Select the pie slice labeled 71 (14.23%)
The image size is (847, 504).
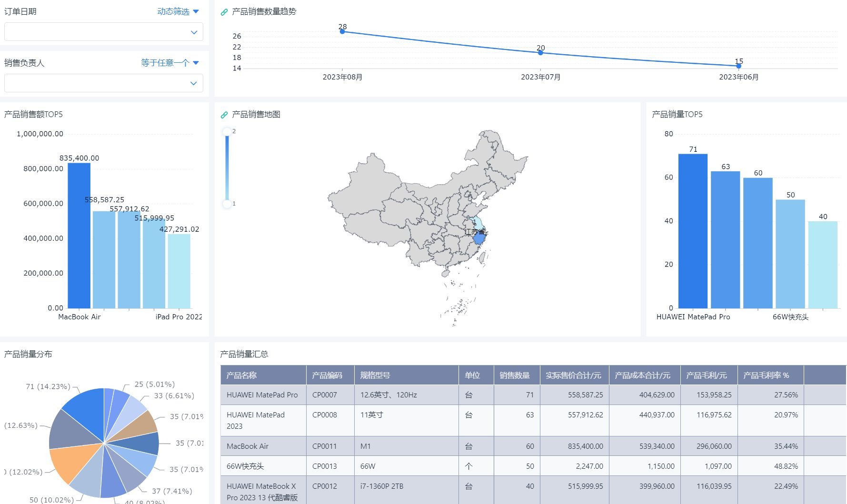click(x=88, y=410)
